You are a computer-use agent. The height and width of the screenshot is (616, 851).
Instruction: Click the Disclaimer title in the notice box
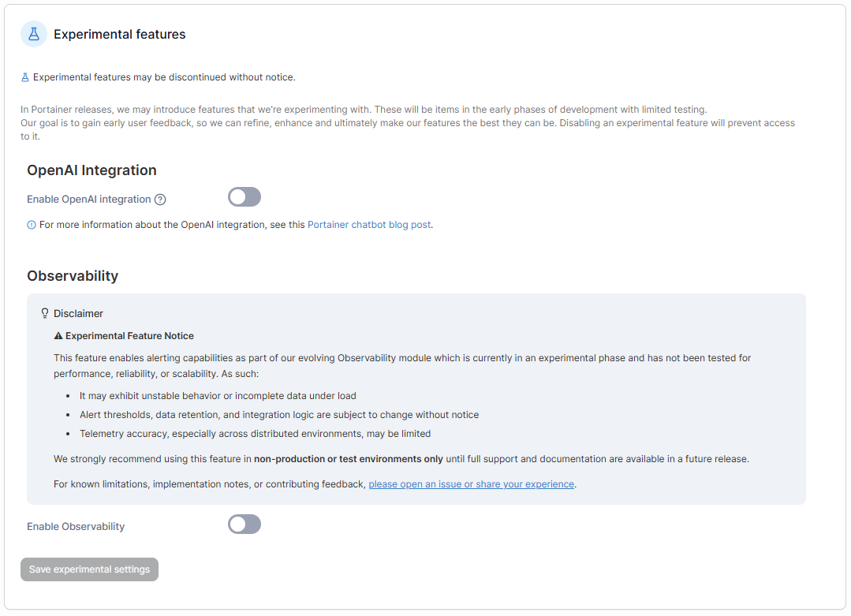click(x=78, y=313)
